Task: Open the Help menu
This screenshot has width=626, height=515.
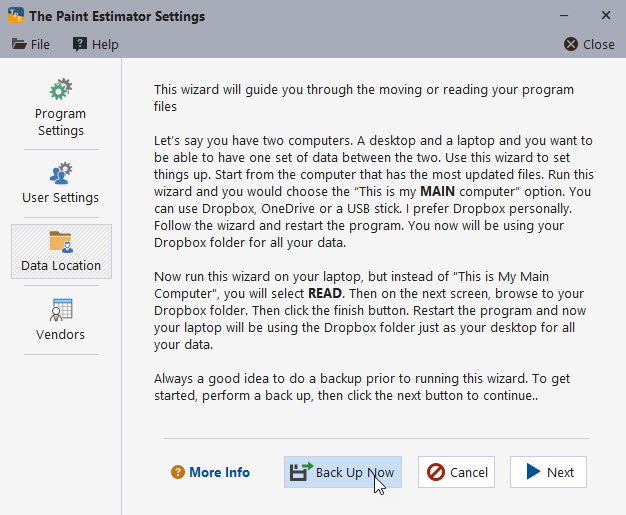Action: 105,44
